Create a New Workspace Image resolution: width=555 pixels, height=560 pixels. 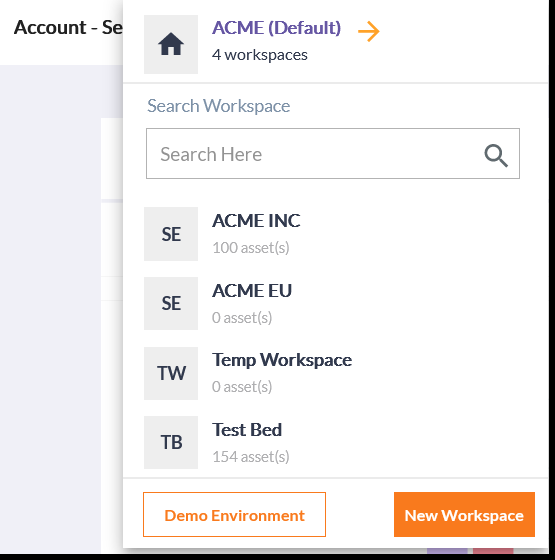(x=464, y=515)
